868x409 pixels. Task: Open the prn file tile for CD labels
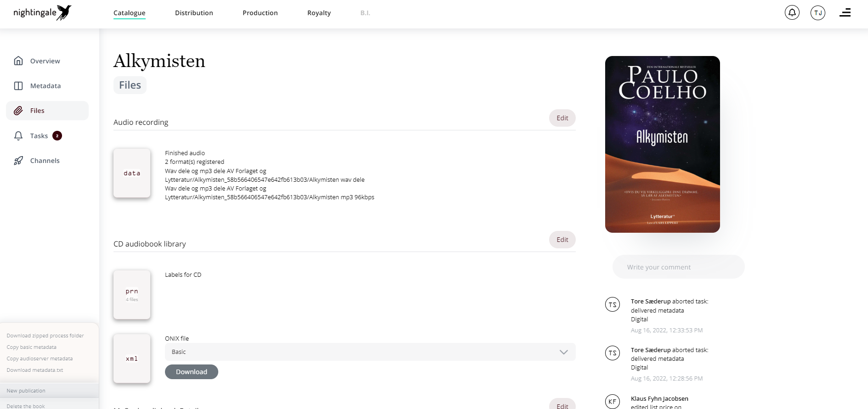tap(132, 295)
